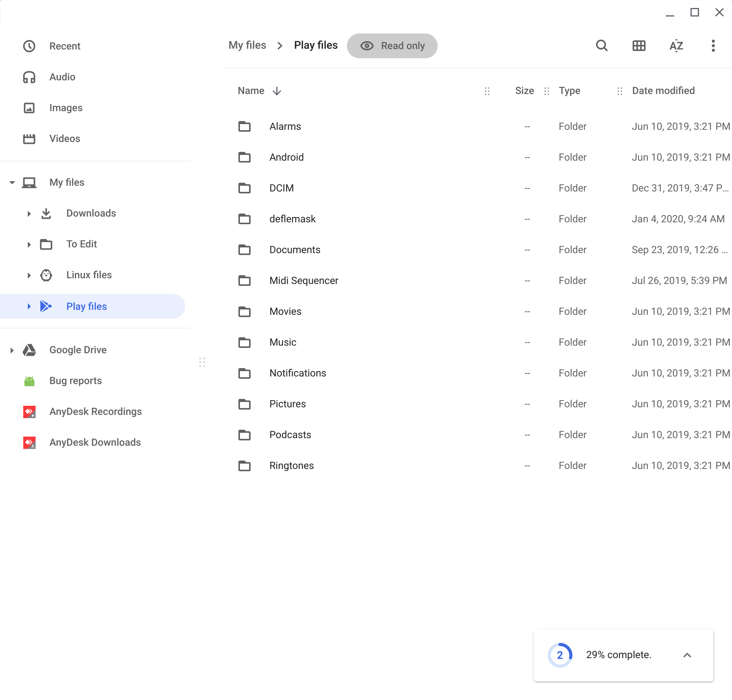Open AnyDesk Recordings location
This screenshot has height=700, width=732.
95,411
